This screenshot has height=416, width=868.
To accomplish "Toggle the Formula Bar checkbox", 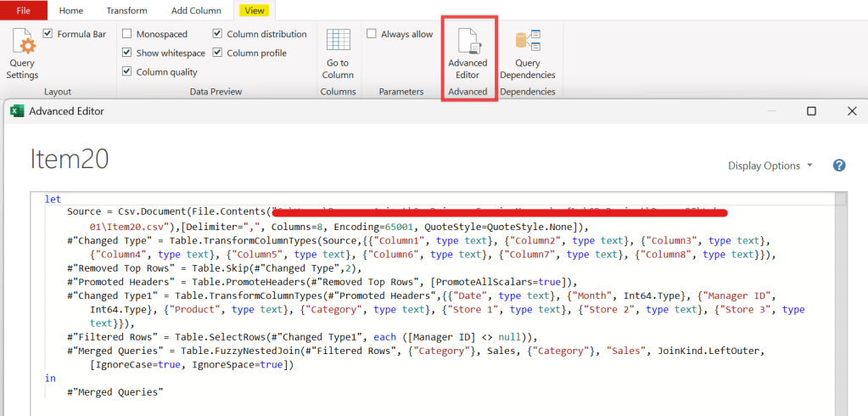I will click(48, 34).
